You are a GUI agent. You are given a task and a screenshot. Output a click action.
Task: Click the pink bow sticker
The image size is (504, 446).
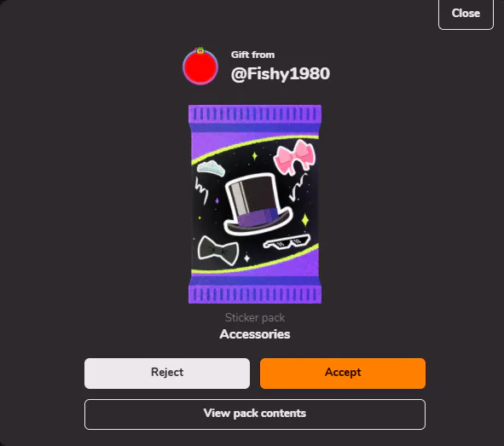[x=295, y=157]
